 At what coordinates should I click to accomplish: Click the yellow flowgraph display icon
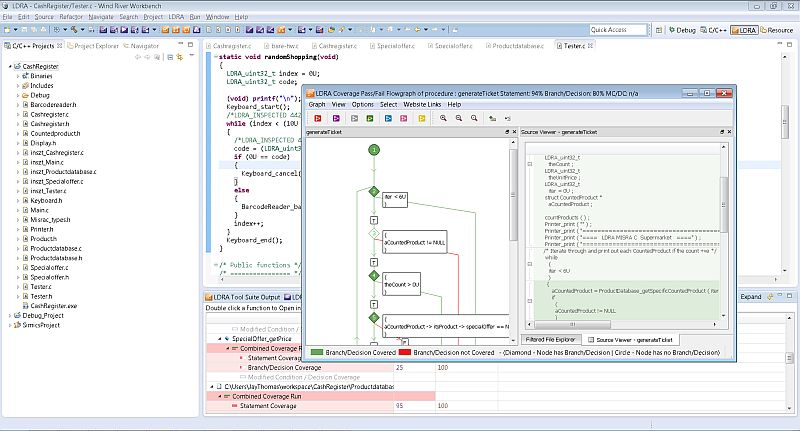point(422,118)
